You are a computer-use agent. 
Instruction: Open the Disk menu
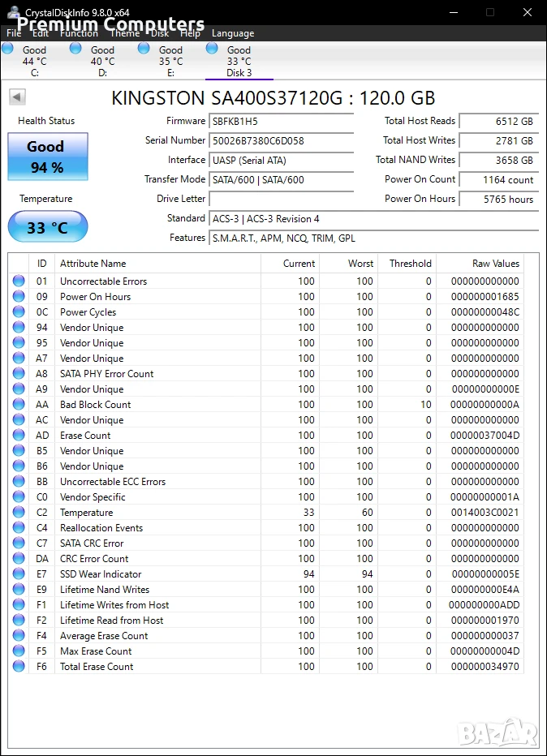(160, 33)
